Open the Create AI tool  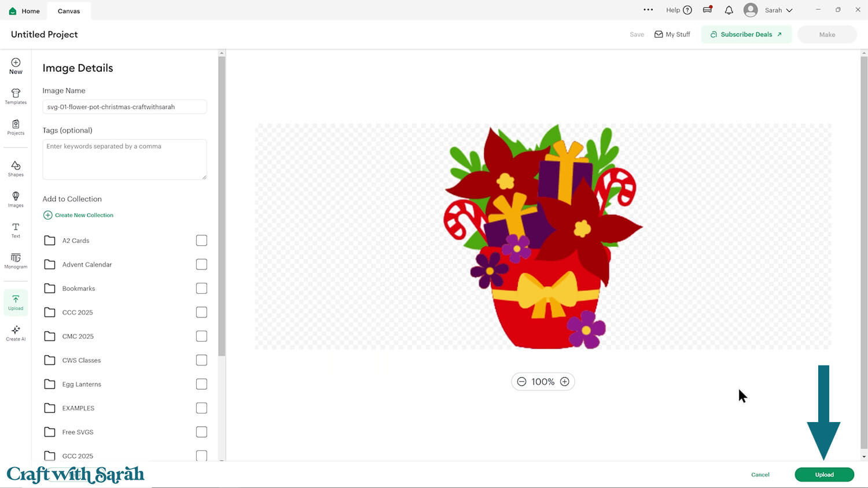[16, 333]
